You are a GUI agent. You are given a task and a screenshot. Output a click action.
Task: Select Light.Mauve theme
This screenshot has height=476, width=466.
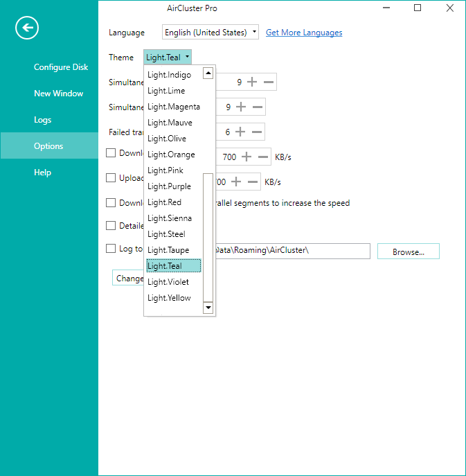click(174, 123)
